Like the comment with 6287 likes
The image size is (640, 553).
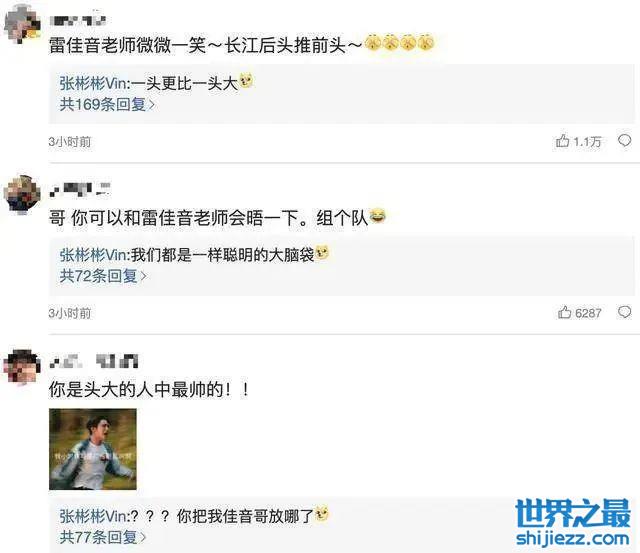[579, 313]
